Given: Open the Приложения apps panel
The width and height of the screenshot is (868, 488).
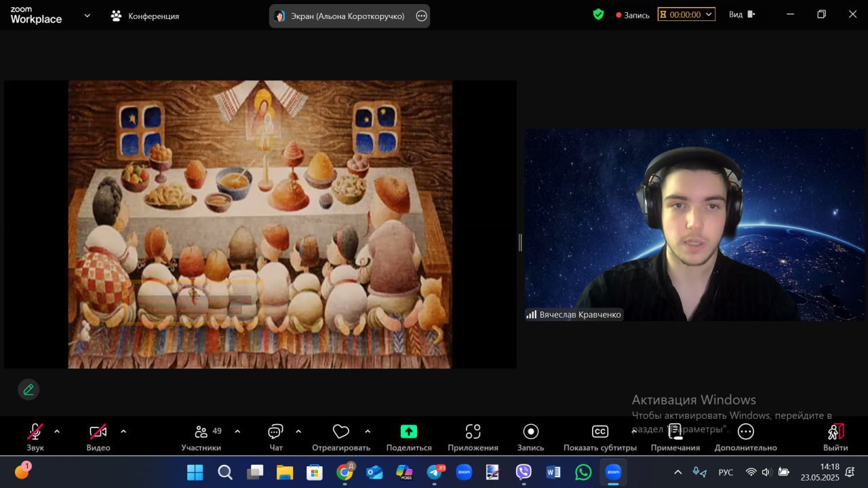Looking at the screenshot, I should click(x=473, y=436).
